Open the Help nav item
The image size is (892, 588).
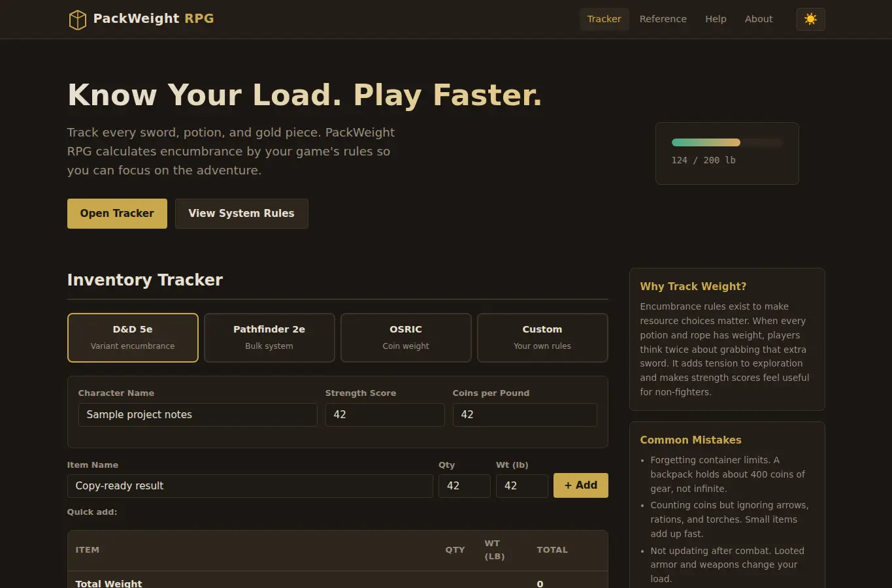point(716,19)
